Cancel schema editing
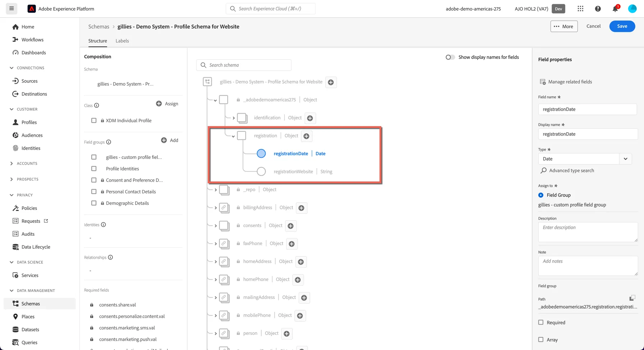644x350 pixels. point(593,26)
